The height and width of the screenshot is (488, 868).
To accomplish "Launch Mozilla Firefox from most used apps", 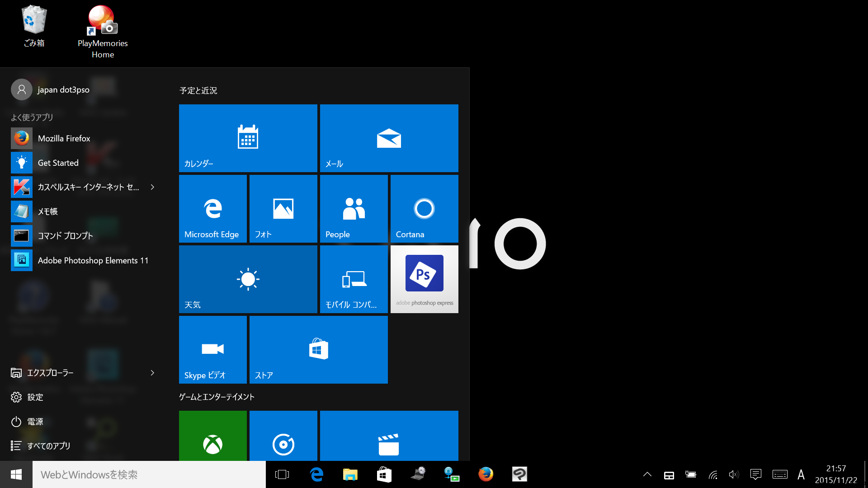I will [x=85, y=138].
